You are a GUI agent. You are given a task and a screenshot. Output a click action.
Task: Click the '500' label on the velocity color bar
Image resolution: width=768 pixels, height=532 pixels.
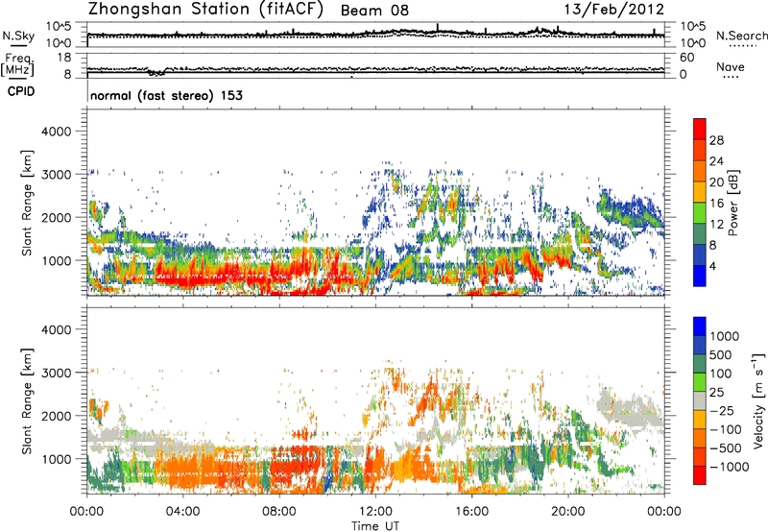tap(721, 355)
